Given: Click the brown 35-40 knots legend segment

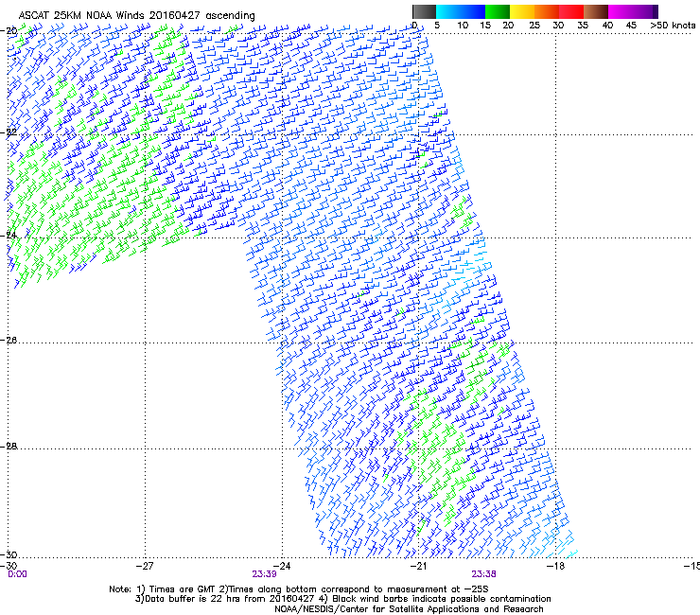Looking at the screenshot, I should 596,11.
